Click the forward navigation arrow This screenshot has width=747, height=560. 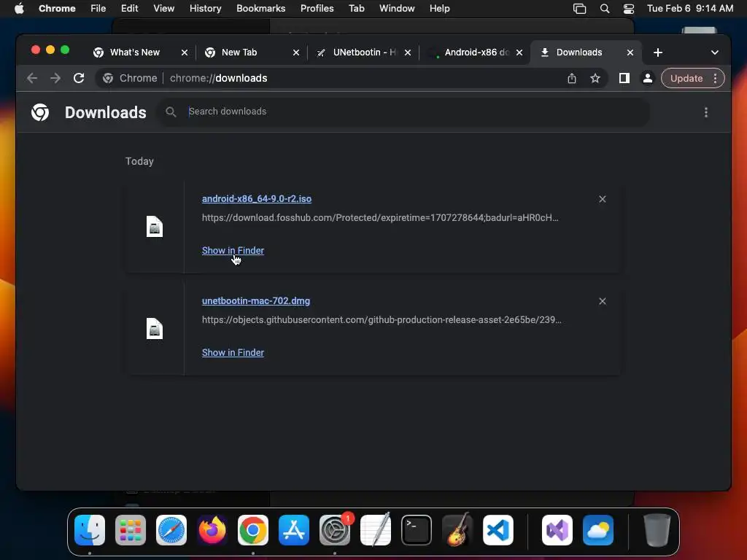click(x=55, y=78)
